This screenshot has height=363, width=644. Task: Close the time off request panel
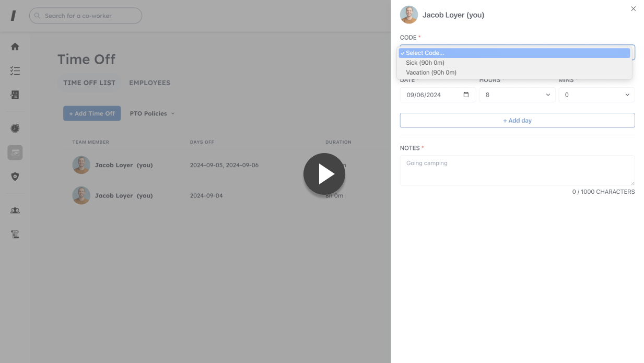tap(633, 9)
